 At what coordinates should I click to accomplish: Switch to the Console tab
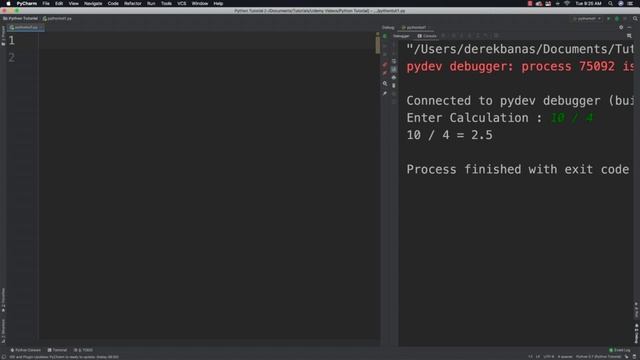(x=427, y=36)
